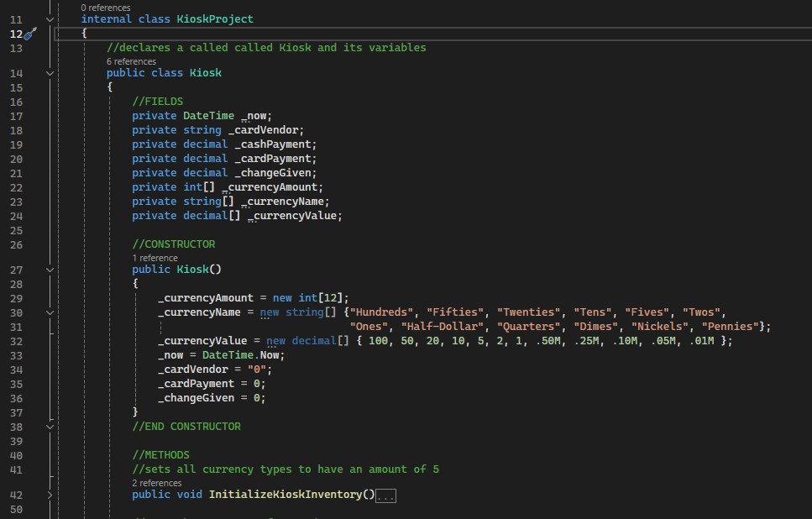Click the underlined 'new' before string[]
This screenshot has height=519, width=812.
pyautogui.click(x=270, y=312)
